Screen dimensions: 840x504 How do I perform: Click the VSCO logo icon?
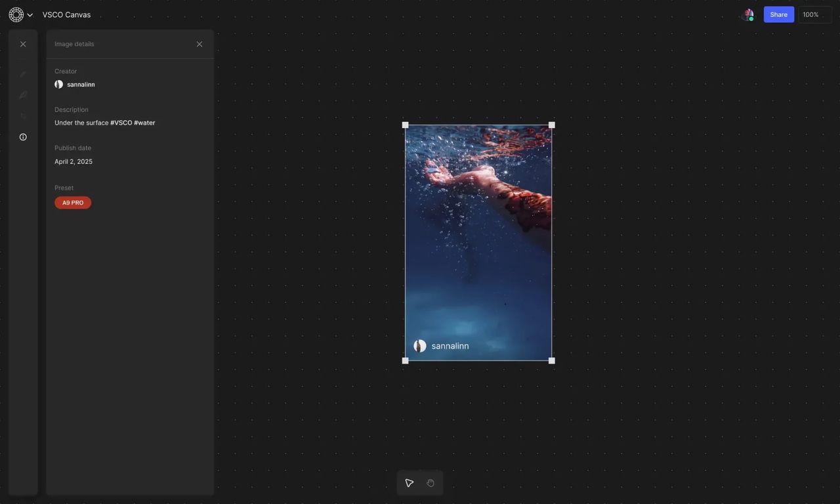click(x=16, y=14)
